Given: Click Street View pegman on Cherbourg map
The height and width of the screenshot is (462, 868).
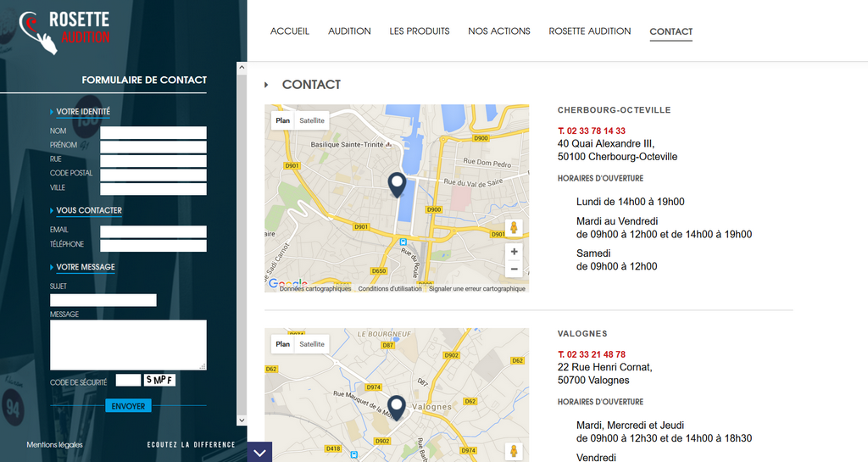Looking at the screenshot, I should [513, 228].
